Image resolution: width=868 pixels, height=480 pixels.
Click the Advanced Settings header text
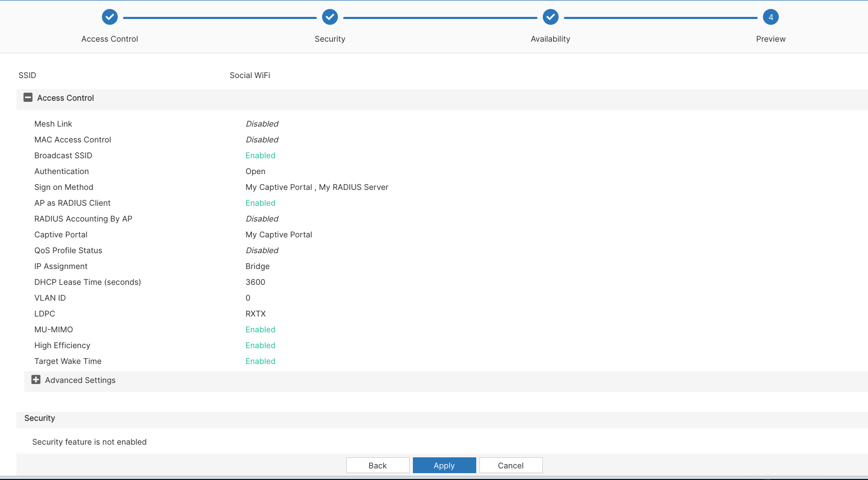click(x=80, y=380)
